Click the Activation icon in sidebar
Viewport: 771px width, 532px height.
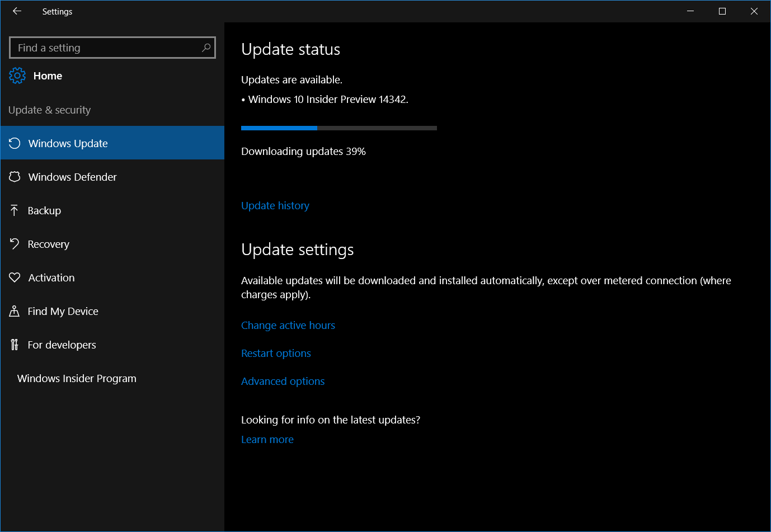click(15, 277)
